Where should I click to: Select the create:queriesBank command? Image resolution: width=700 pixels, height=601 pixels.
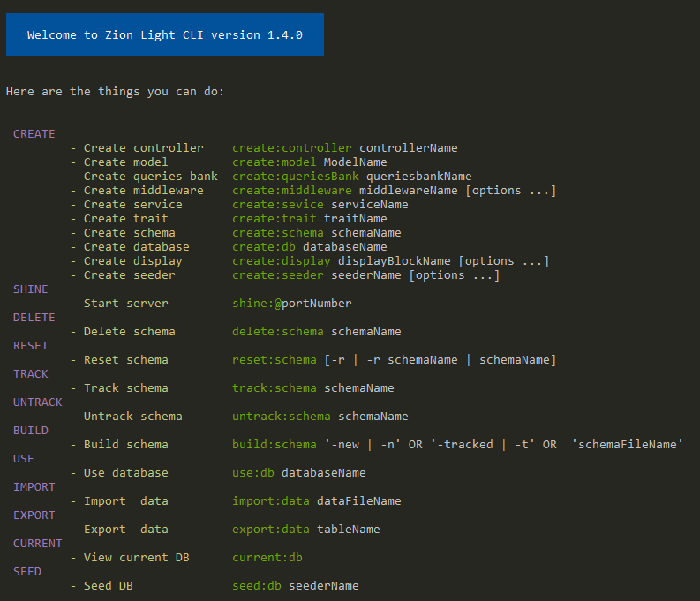click(x=296, y=177)
